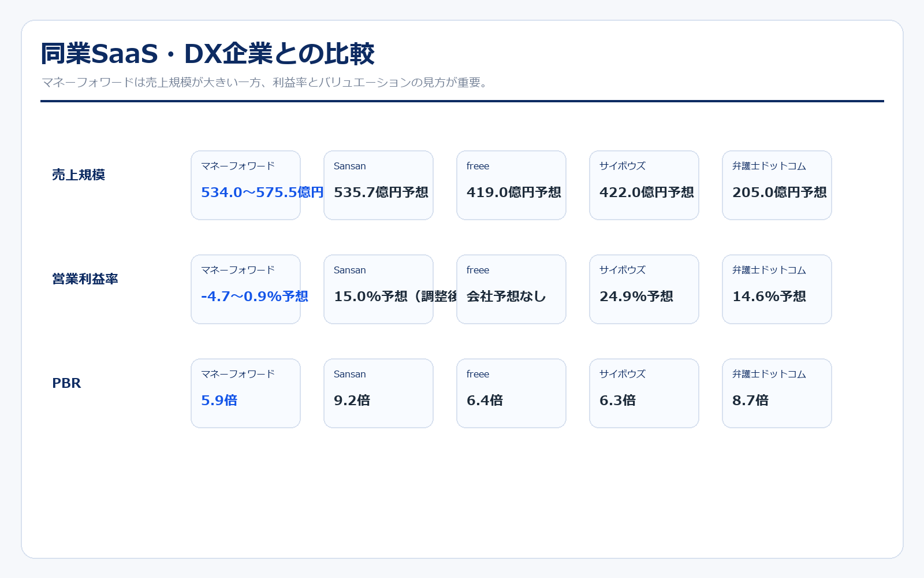924x578 pixels.
Task: Select the 売上規模 row label
Action: [x=79, y=175]
